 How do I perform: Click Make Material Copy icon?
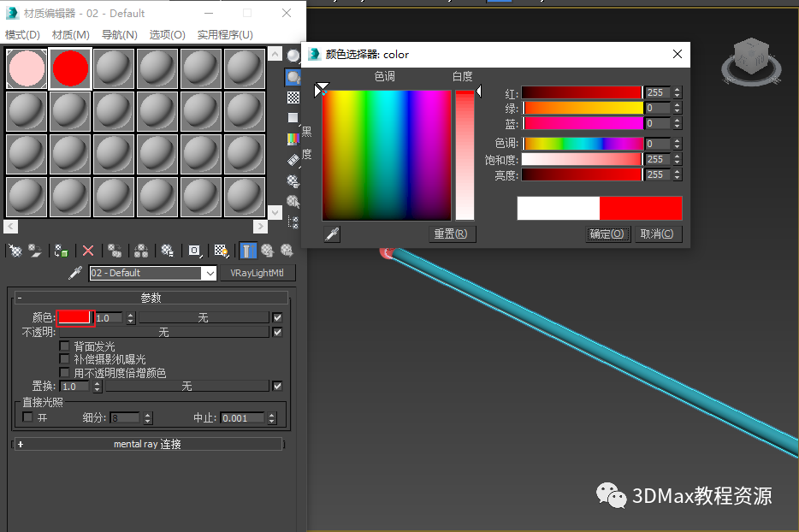click(115, 251)
